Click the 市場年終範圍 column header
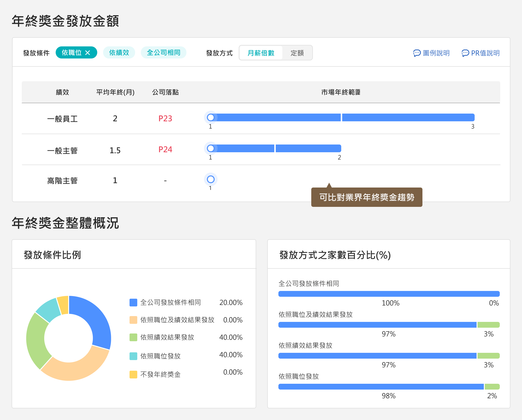Image resolution: width=522 pixels, height=420 pixels. click(341, 92)
